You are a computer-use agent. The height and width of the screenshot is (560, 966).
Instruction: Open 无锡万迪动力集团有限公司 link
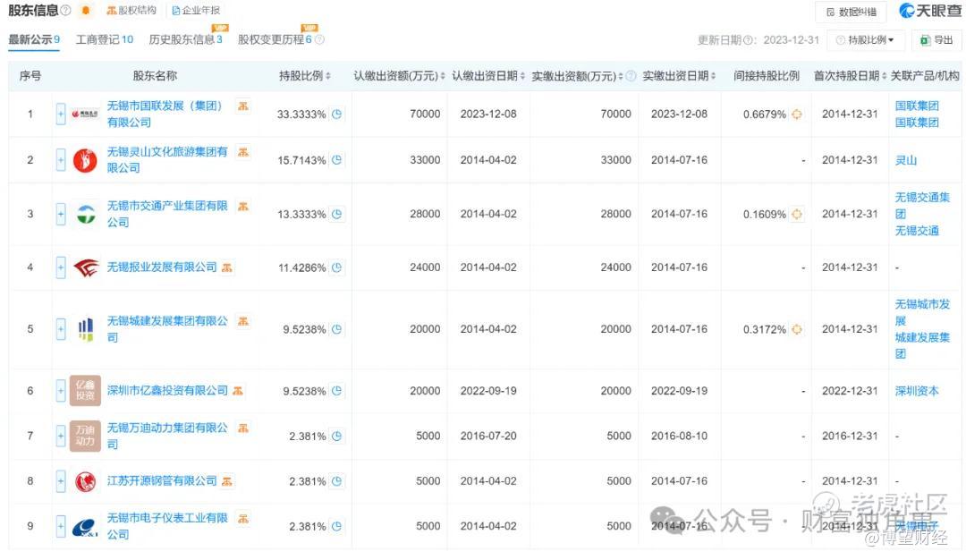click(x=167, y=436)
